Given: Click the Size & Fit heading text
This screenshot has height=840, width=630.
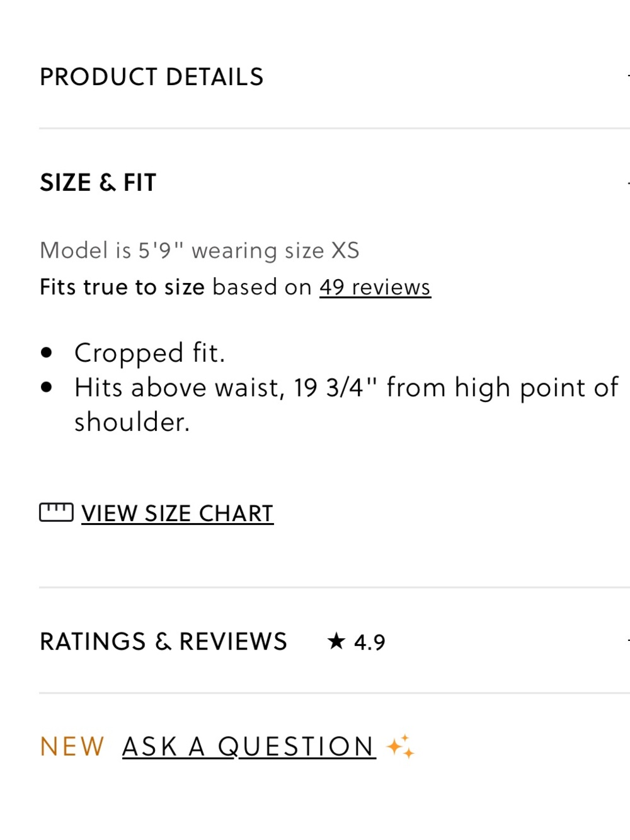Looking at the screenshot, I should 98,183.
